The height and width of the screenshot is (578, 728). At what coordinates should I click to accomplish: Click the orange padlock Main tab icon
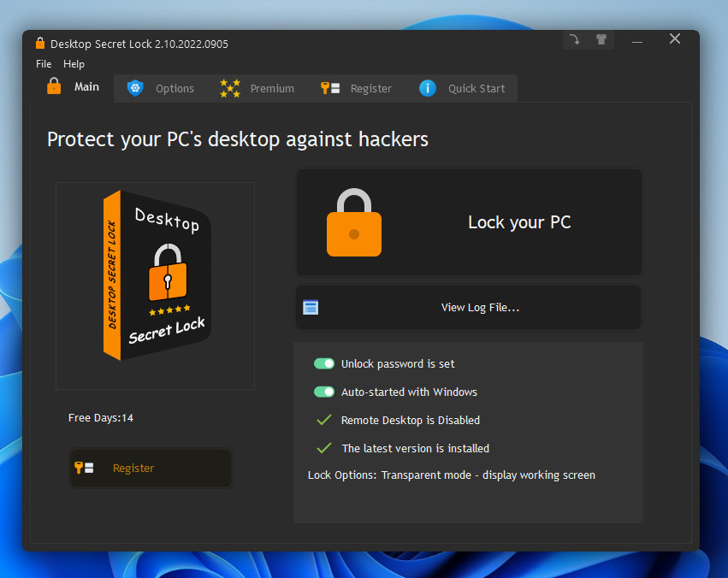click(54, 86)
